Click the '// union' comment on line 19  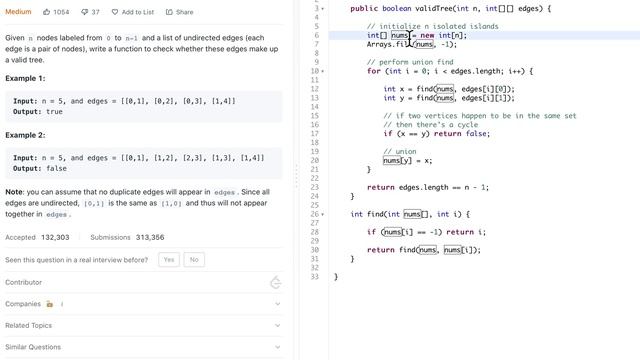point(400,151)
